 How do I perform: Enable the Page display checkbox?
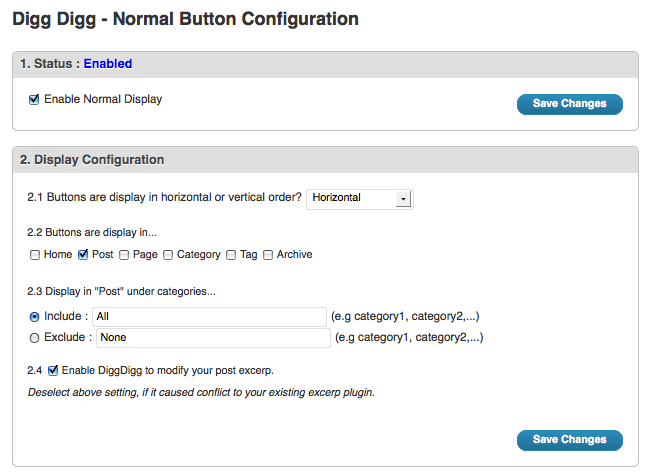[x=124, y=255]
